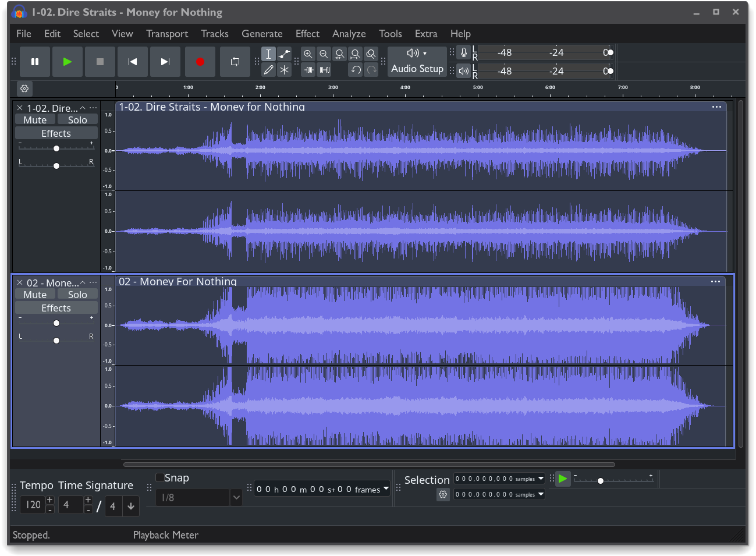Click the Skip to Start button
Image resolution: width=756 pixels, height=556 pixels.
(x=133, y=62)
